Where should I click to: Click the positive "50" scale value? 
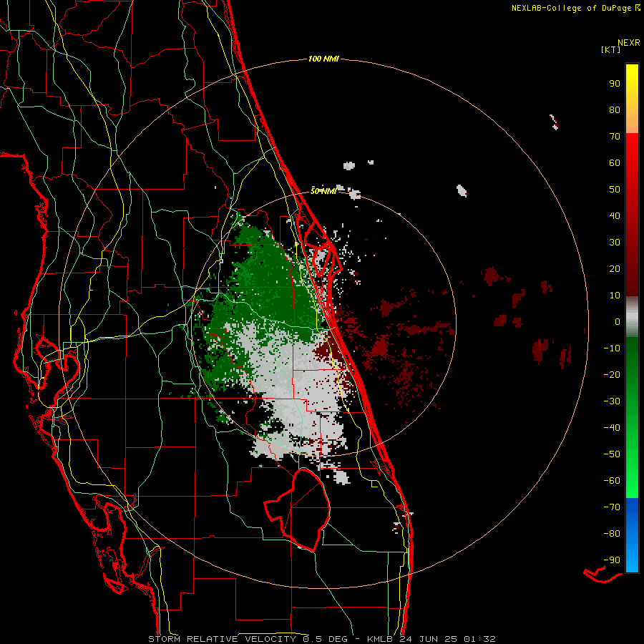pyautogui.click(x=615, y=190)
